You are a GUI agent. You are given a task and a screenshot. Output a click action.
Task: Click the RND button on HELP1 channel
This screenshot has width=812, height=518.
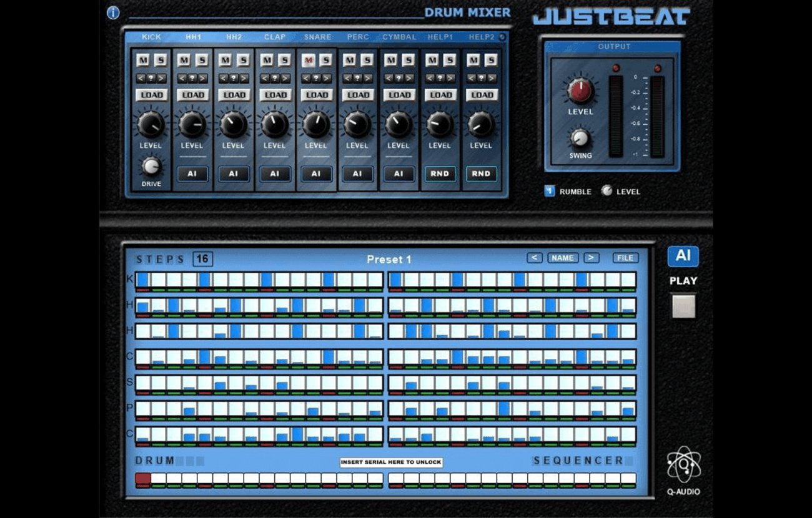point(440,174)
